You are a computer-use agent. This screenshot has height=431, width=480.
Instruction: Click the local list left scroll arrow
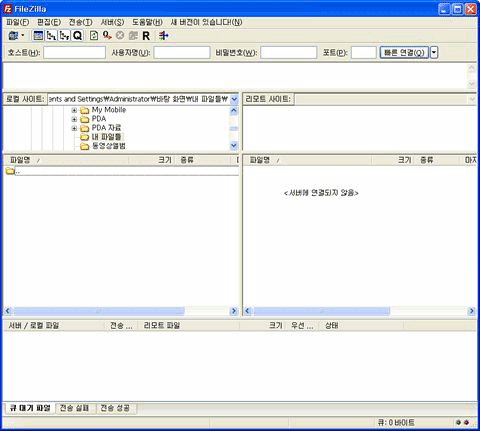(x=8, y=311)
